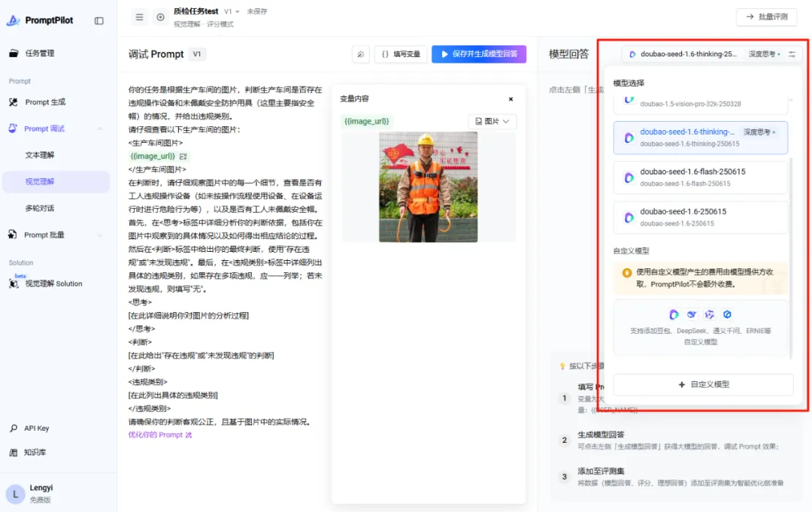This screenshot has width=812, height=512.
Task: Select doubao-seed-1.6-250615 model option
Action: coord(700,217)
